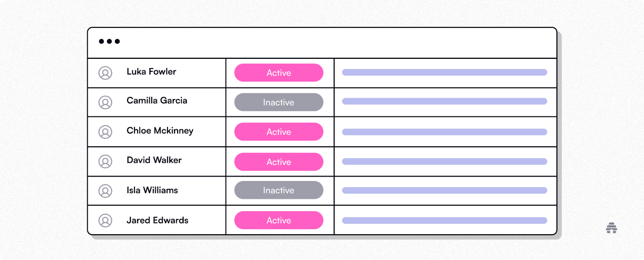Click Luka Fowler's user avatar icon
This screenshot has width=644, height=260.
(x=105, y=73)
